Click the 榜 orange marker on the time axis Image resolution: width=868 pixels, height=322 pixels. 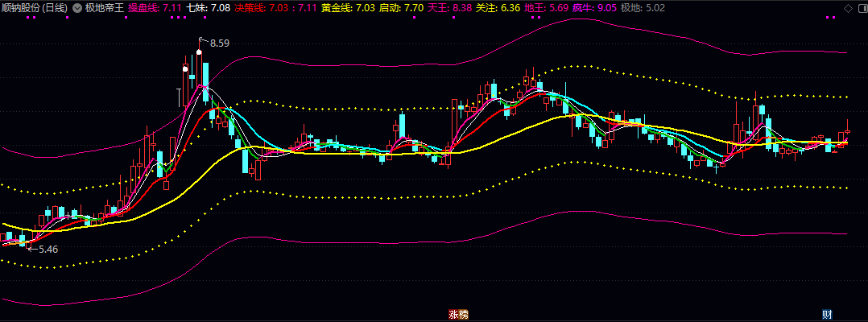pyautogui.click(x=463, y=315)
